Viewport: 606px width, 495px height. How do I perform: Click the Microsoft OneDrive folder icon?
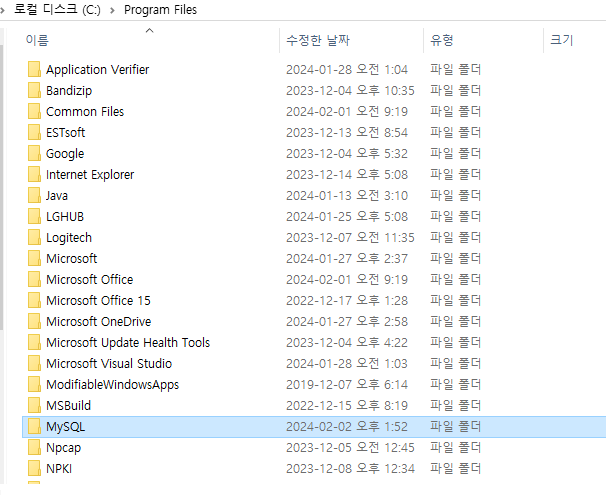(34, 321)
